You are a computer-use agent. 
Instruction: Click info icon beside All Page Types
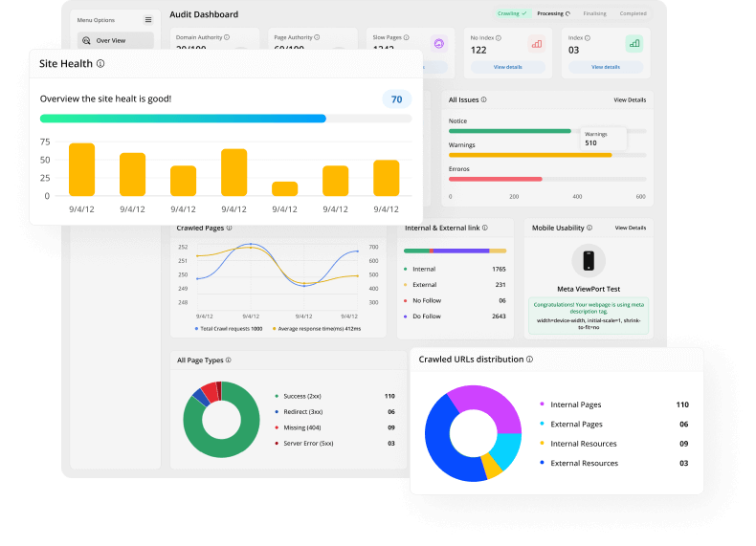point(228,360)
